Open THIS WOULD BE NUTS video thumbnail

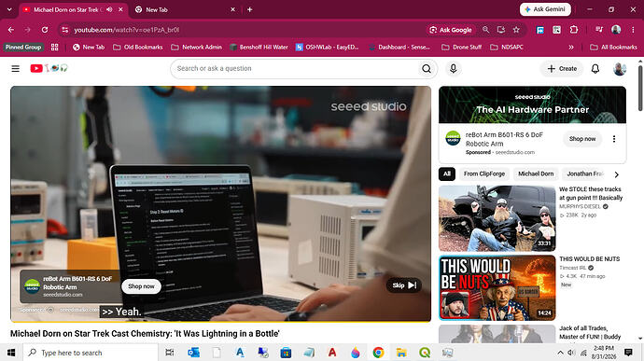pos(497,288)
